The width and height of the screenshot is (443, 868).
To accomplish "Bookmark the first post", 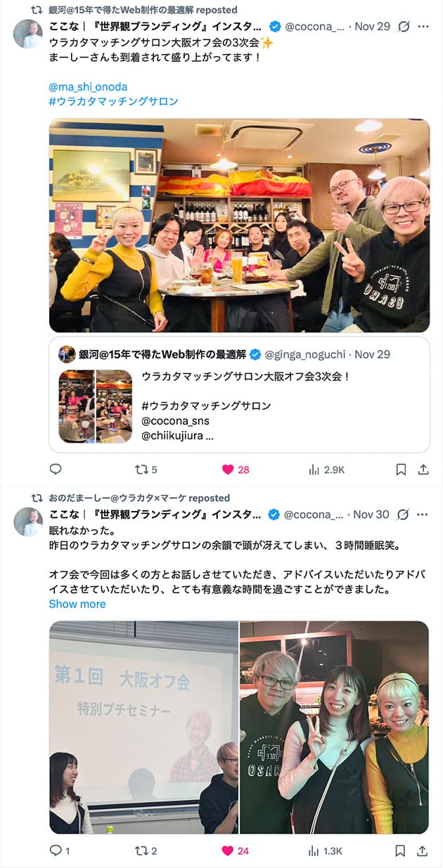I will pyautogui.click(x=400, y=469).
